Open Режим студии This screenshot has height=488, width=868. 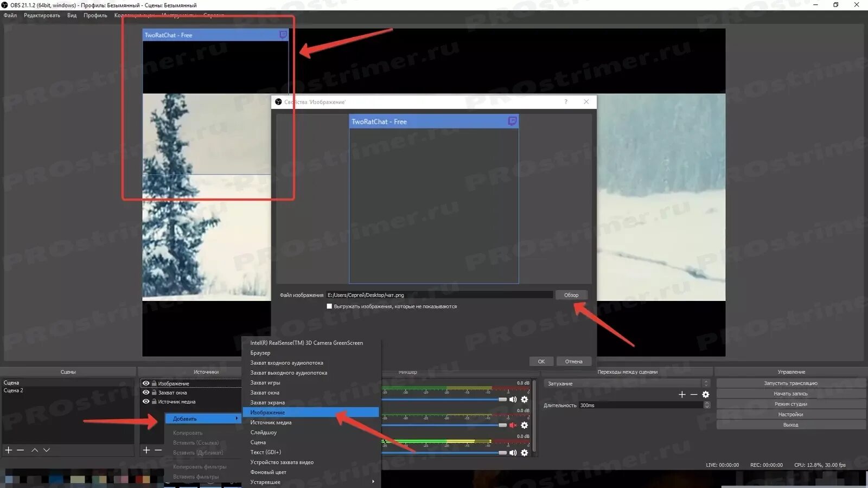coord(790,404)
